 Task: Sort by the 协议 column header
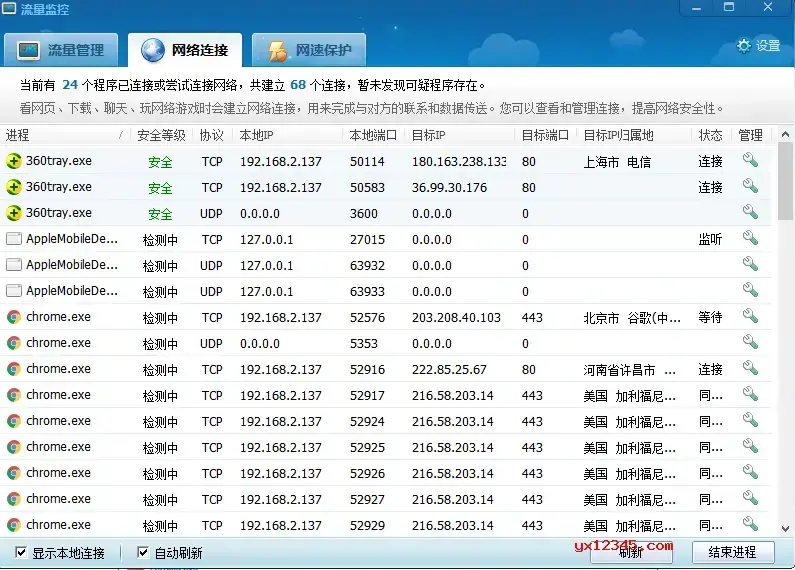pyautogui.click(x=211, y=135)
